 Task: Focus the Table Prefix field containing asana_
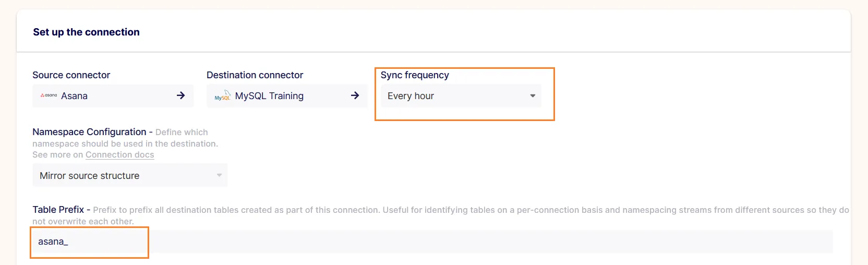pyautogui.click(x=432, y=242)
